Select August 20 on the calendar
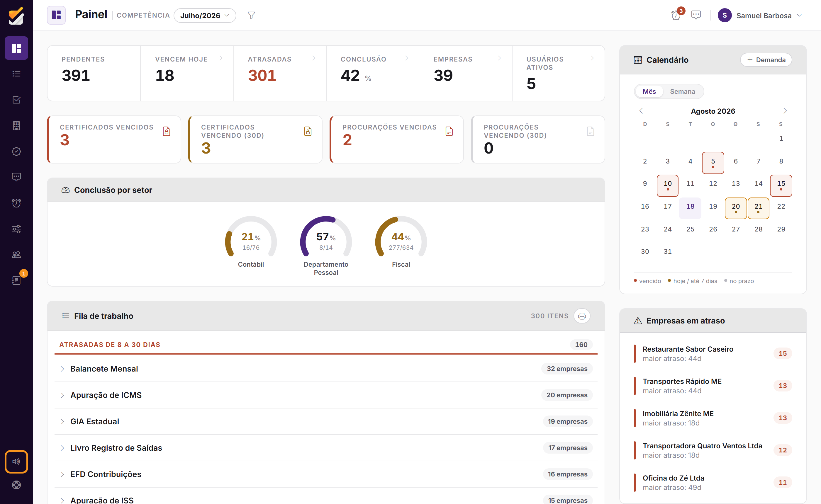821x504 pixels. (x=735, y=208)
